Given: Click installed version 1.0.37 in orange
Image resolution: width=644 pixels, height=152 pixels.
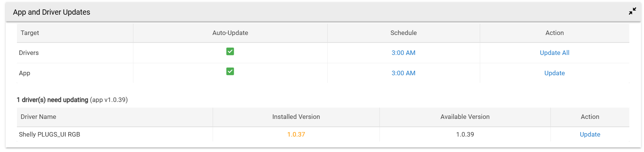Looking at the screenshot, I should tap(296, 134).
